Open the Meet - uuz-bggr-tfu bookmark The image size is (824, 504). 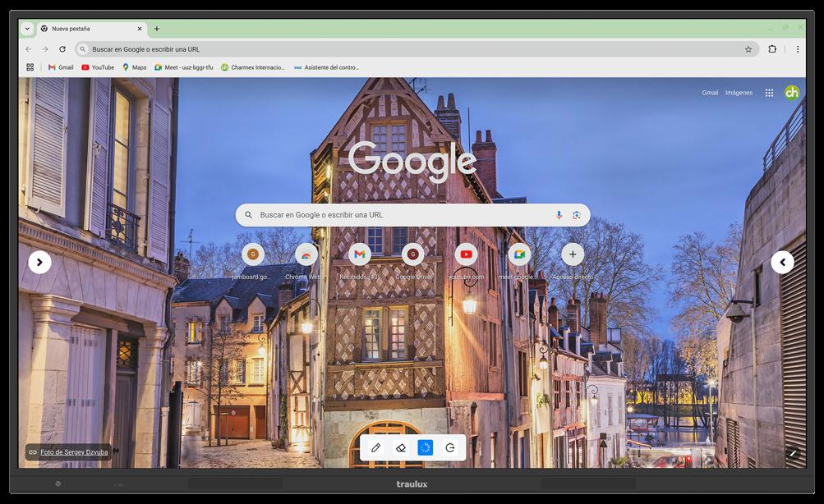[184, 67]
